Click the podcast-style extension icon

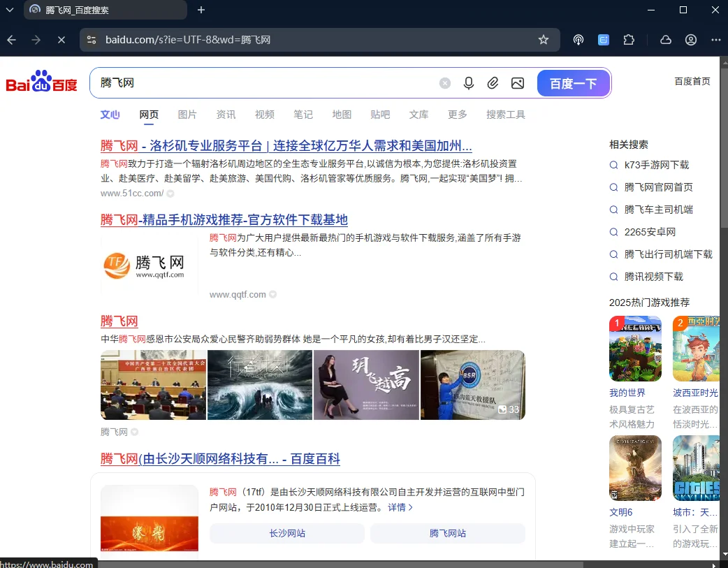(578, 40)
